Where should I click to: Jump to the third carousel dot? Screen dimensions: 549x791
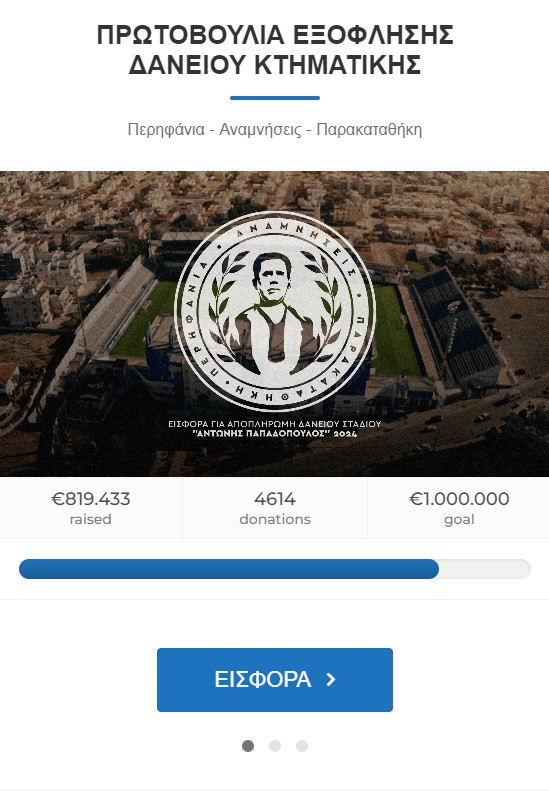pos(302,746)
